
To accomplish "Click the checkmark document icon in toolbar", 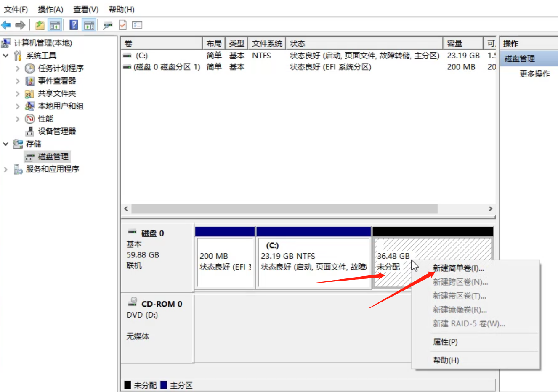I will point(122,25).
